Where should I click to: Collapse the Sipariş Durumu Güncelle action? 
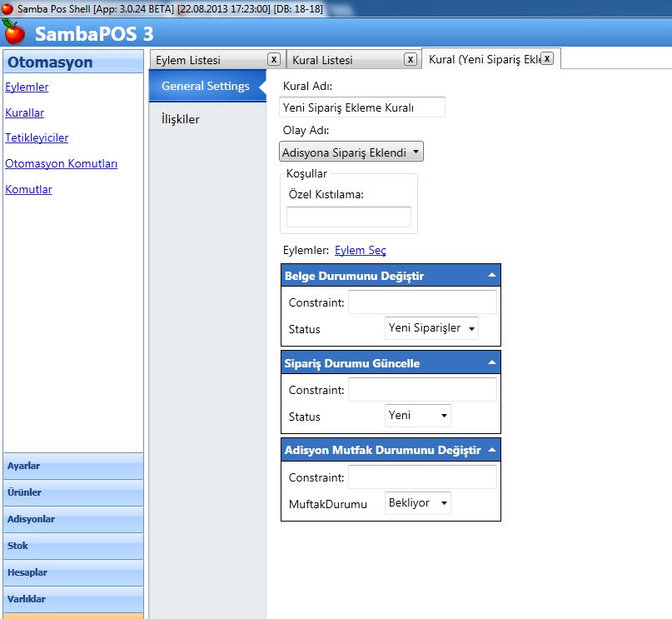coord(491,362)
